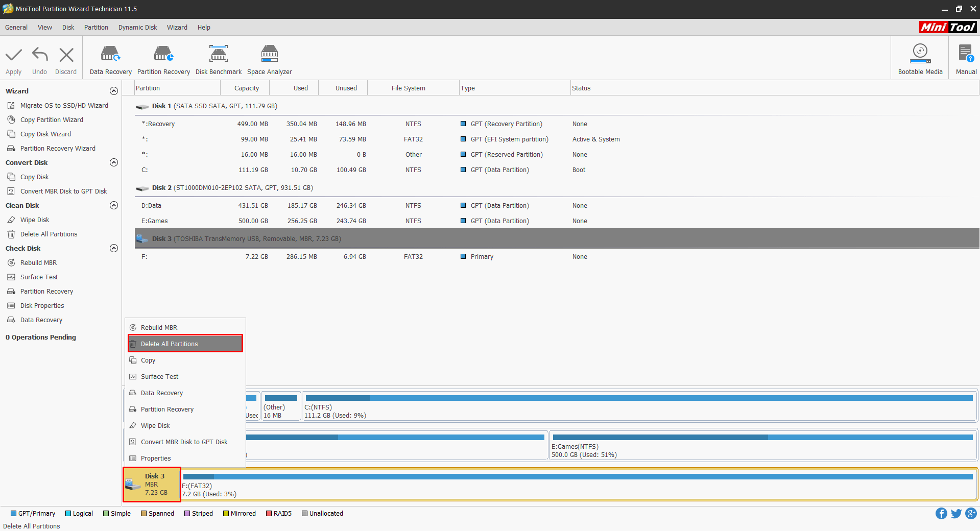
Task: Open the Help menu
Action: point(204,28)
